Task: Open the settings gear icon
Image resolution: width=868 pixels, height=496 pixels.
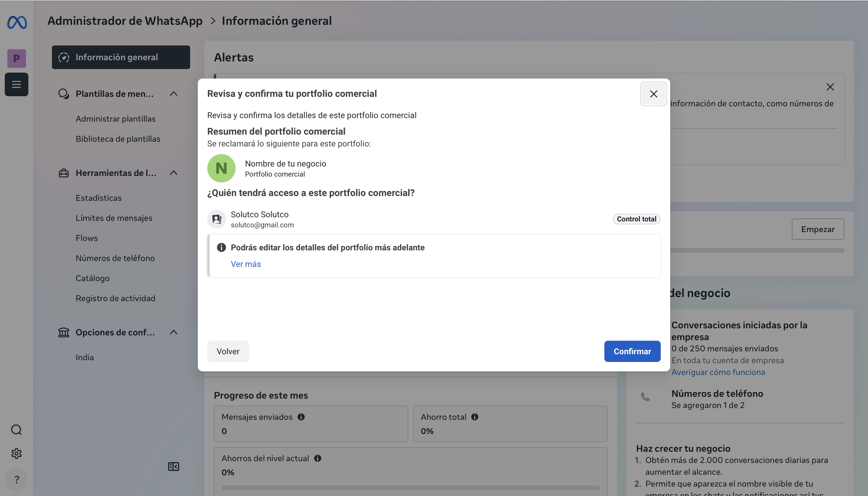Action: coord(16,453)
